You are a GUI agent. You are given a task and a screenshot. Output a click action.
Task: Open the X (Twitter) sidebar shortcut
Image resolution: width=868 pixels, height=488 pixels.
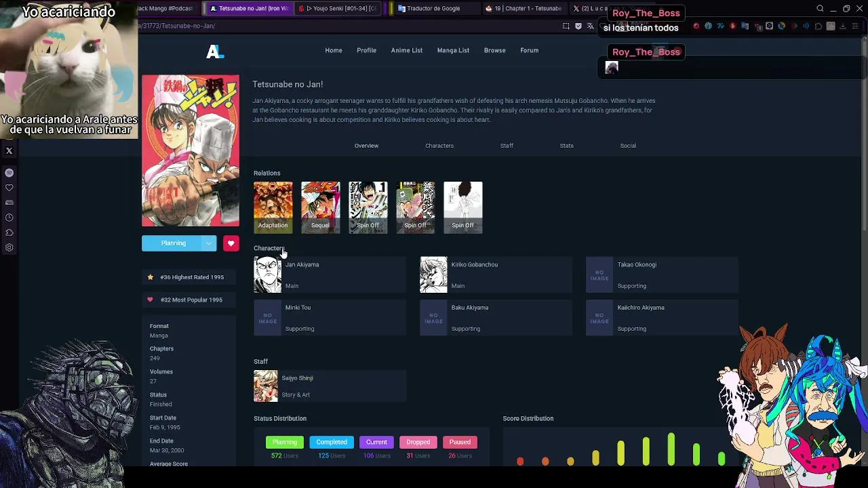(x=9, y=151)
